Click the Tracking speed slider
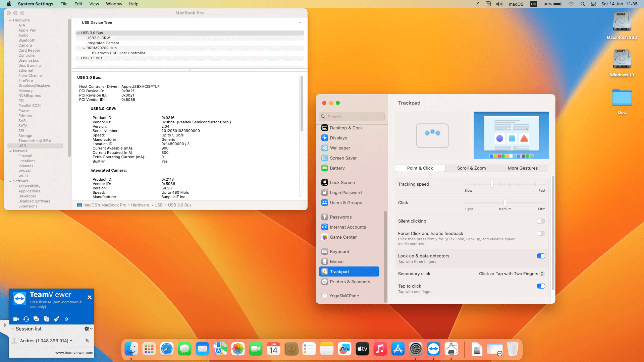 [492, 184]
